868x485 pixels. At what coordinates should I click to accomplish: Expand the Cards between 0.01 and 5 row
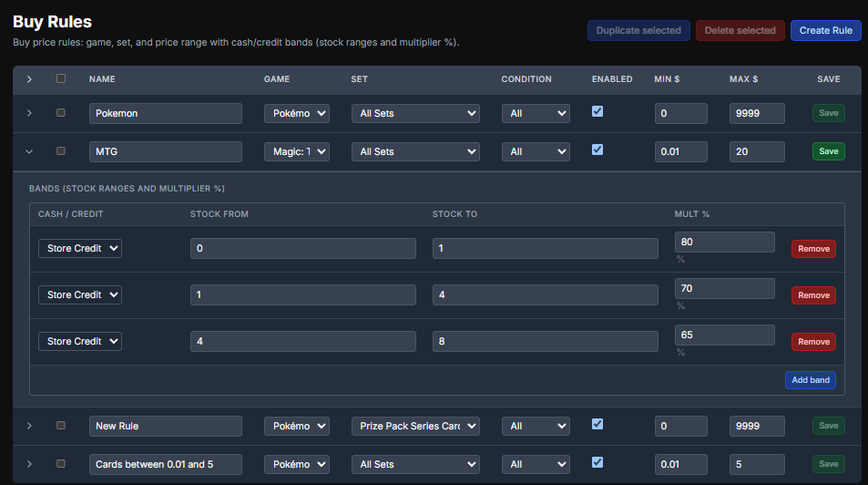[x=29, y=464]
